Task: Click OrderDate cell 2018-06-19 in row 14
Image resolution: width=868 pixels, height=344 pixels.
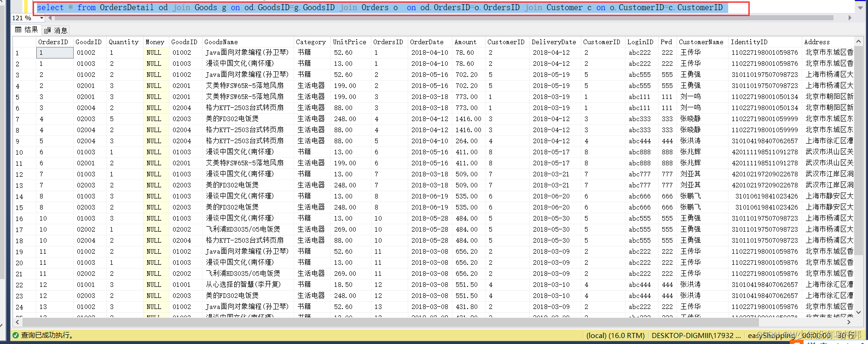Action: click(430, 197)
